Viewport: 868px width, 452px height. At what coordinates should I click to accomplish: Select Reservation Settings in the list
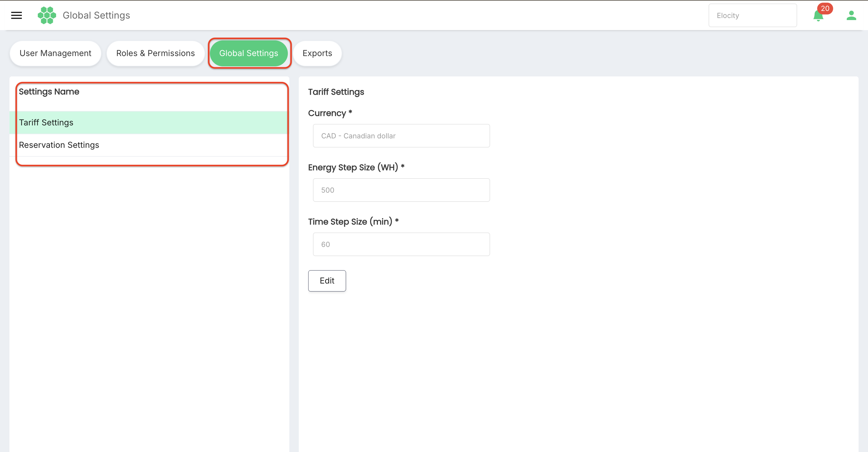point(149,145)
